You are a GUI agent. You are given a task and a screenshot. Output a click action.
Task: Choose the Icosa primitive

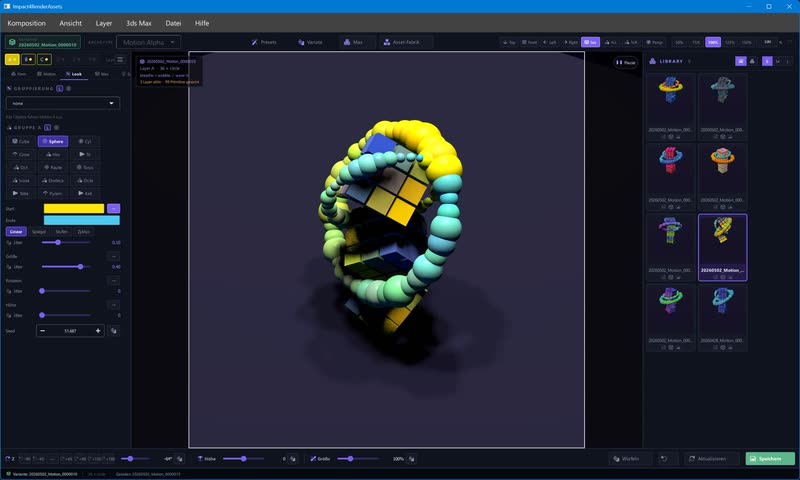(x=21, y=181)
